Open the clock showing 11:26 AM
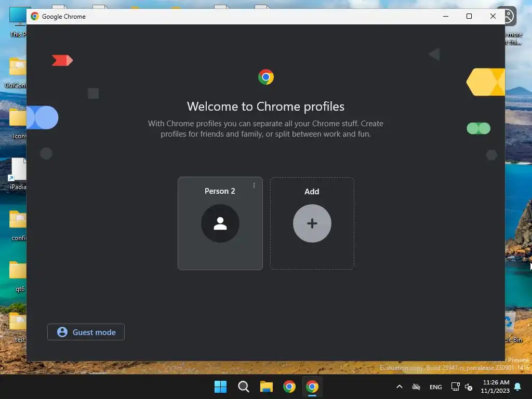Viewport: 532px width, 399px height. [x=495, y=387]
